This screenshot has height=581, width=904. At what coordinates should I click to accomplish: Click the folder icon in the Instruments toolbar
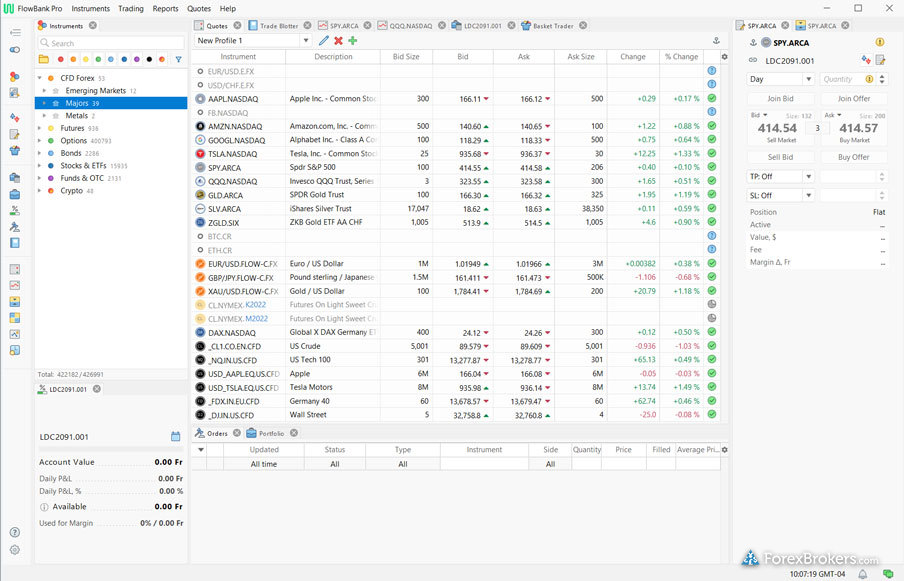44,59
